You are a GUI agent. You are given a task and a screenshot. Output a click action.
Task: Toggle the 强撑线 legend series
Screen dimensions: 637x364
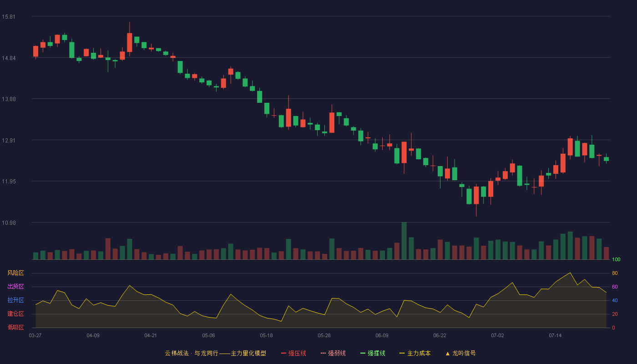(373, 353)
